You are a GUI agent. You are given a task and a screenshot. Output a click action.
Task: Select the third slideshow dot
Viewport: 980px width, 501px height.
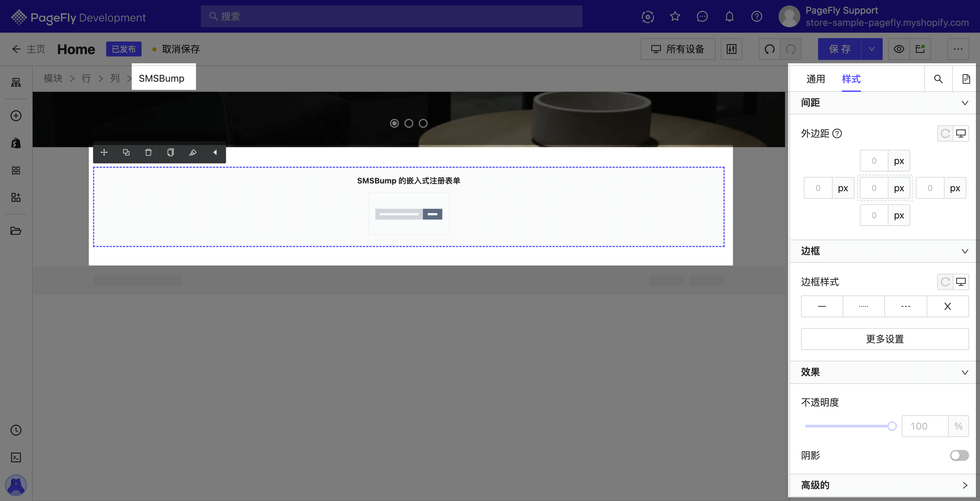(423, 123)
